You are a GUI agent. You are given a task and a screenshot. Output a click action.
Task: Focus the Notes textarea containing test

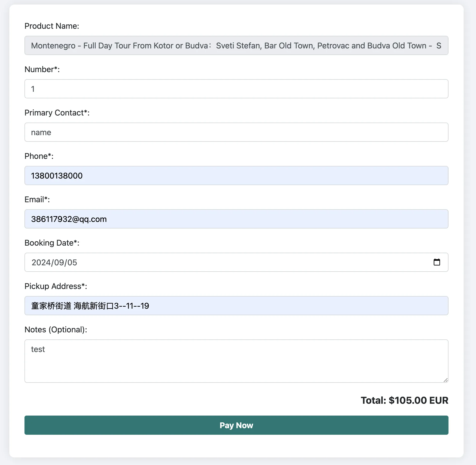(x=236, y=361)
